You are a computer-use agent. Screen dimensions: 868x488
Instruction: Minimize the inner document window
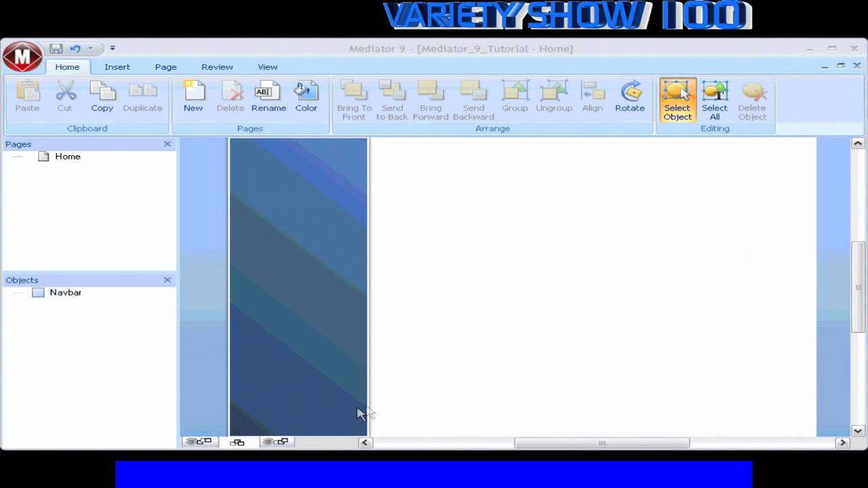[825, 66]
